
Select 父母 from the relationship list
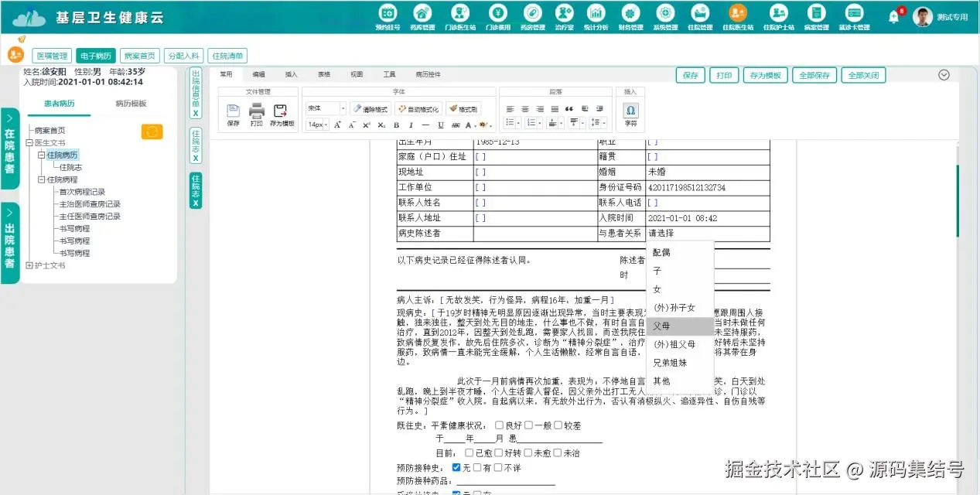(x=661, y=326)
